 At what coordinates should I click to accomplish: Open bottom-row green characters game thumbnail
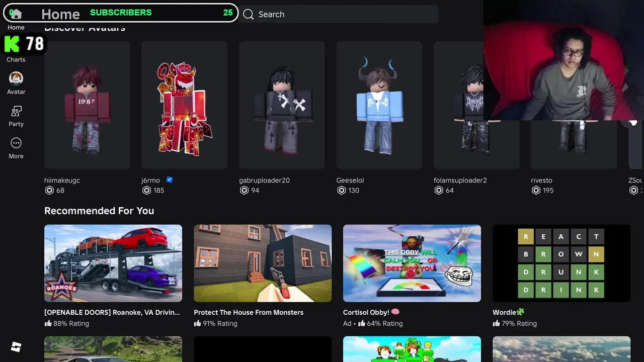pos(412,349)
